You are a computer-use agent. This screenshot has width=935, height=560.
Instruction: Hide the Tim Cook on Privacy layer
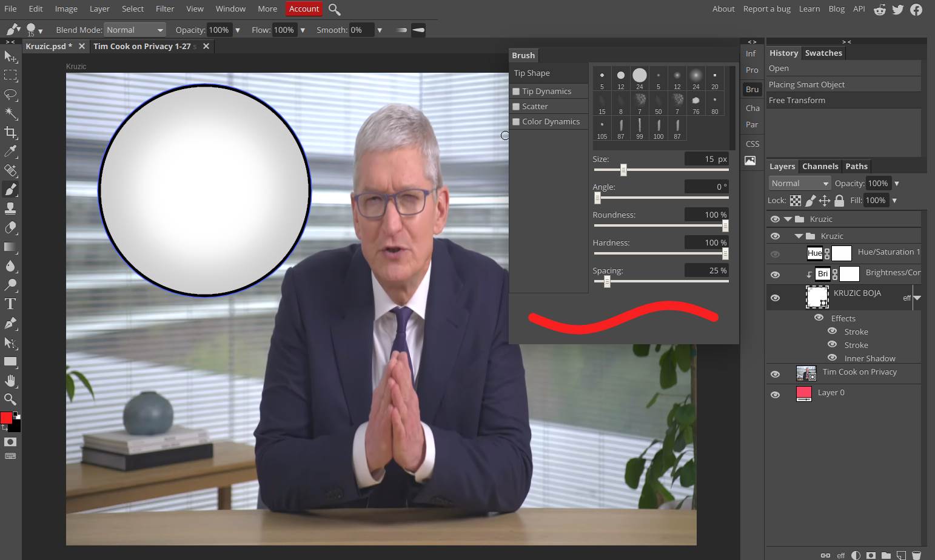tap(775, 374)
